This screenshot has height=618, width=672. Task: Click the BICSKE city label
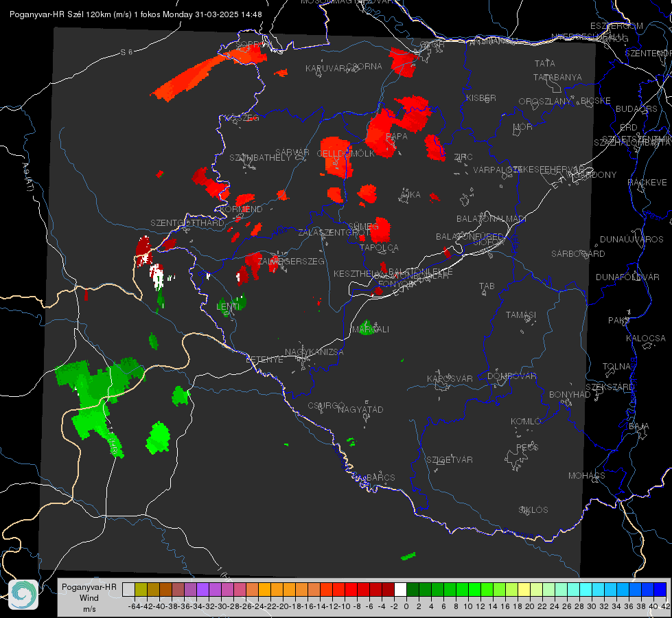pos(596,101)
